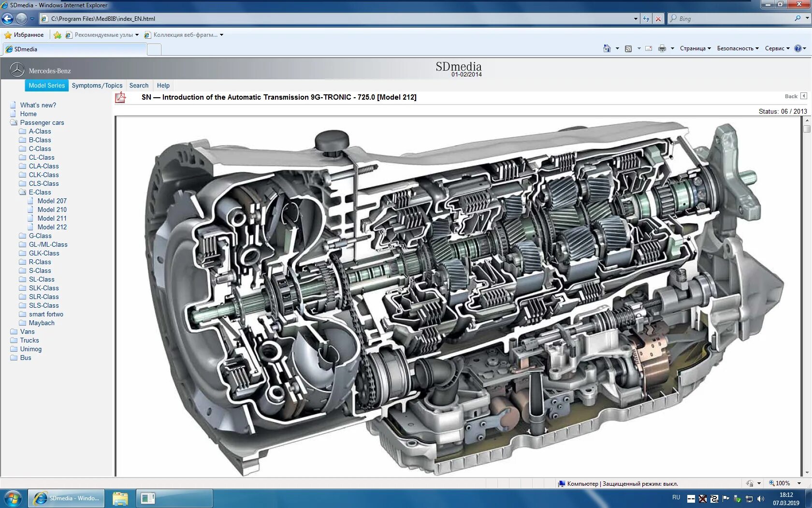Click the Home link in sidebar
Image resolution: width=812 pixels, height=508 pixels.
29,114
